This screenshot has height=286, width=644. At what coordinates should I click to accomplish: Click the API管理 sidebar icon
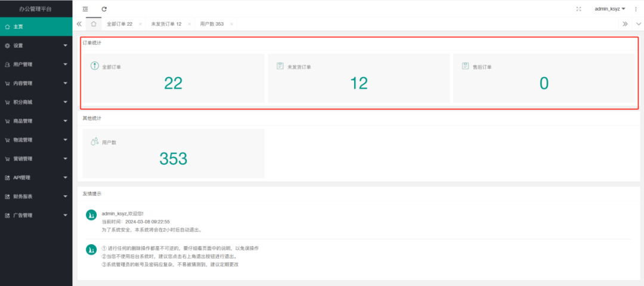pos(7,178)
